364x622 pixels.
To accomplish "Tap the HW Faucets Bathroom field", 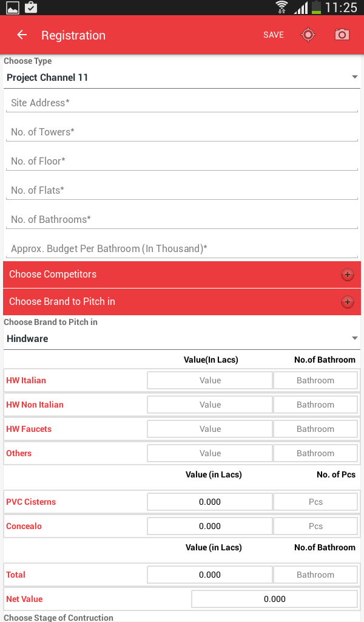I will 315,429.
